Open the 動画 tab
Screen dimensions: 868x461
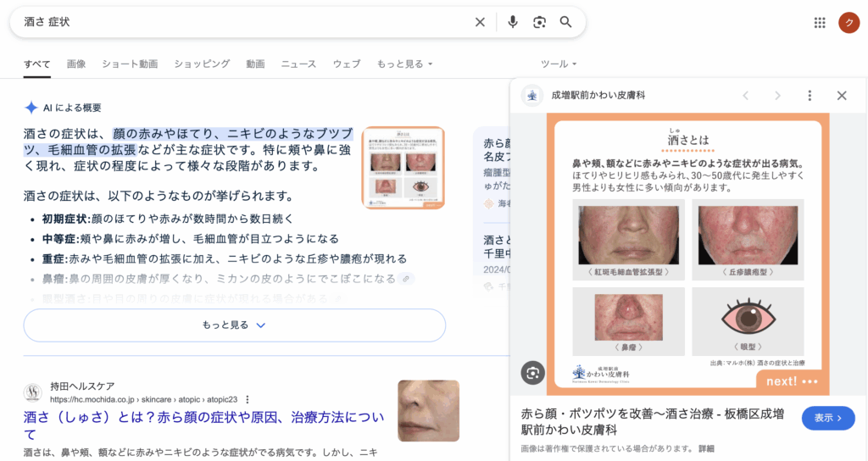tap(255, 64)
